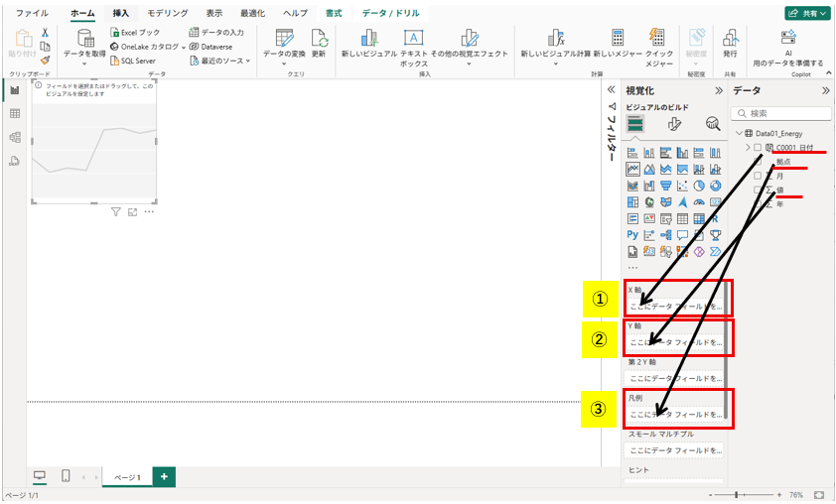Screen dimensions: 836x504
Task: Open the データ / ドリル ribbon tab
Action: [391, 13]
